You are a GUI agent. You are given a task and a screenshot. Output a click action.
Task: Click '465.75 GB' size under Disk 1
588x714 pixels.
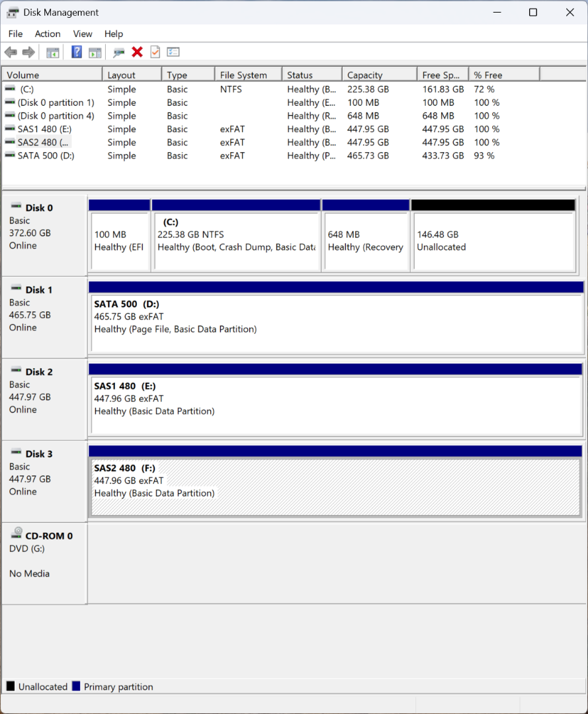[30, 315]
